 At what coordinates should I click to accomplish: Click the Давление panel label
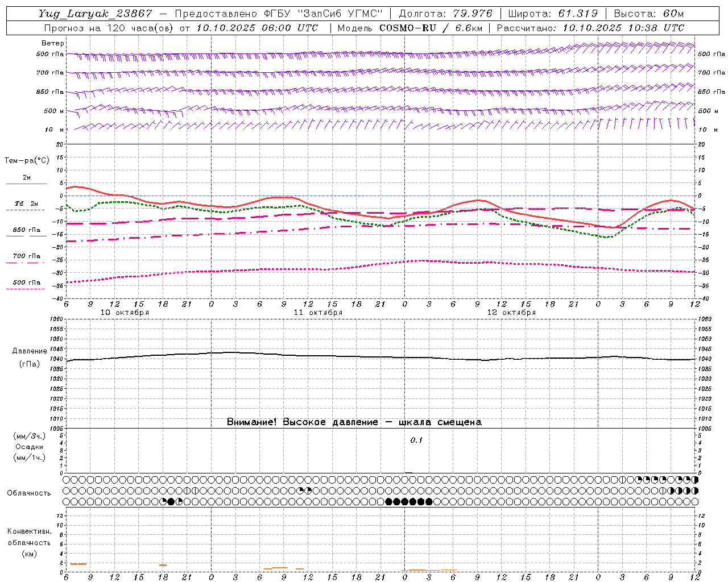pyautogui.click(x=30, y=351)
